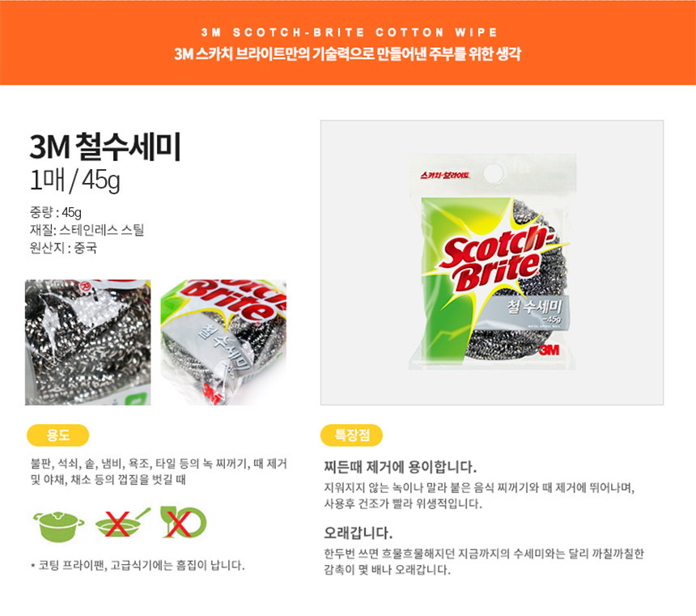The width and height of the screenshot is (696, 616).
Task: Click the crossed-out glass and plate icon
Action: pos(183,522)
